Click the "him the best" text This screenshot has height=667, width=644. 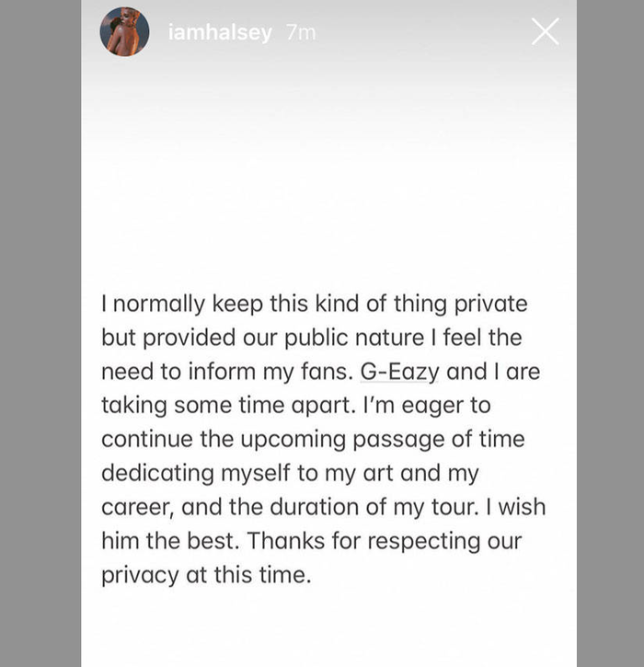[x=170, y=542]
